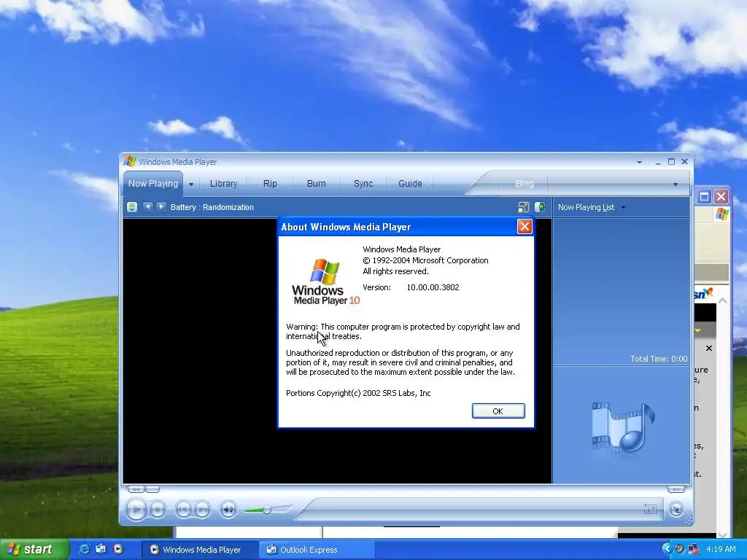Click the volume slider thumb
Image resolution: width=747 pixels, height=560 pixels.
(267, 510)
